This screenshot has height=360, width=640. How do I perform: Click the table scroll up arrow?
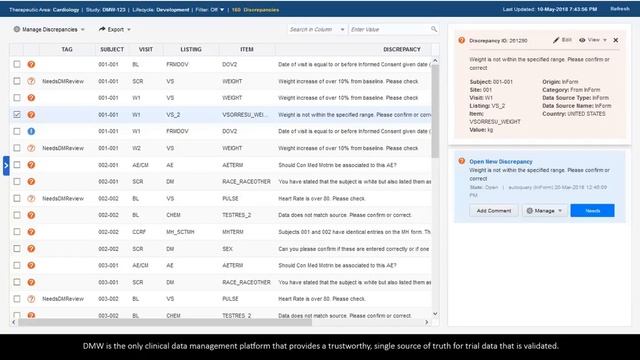[x=435, y=61]
